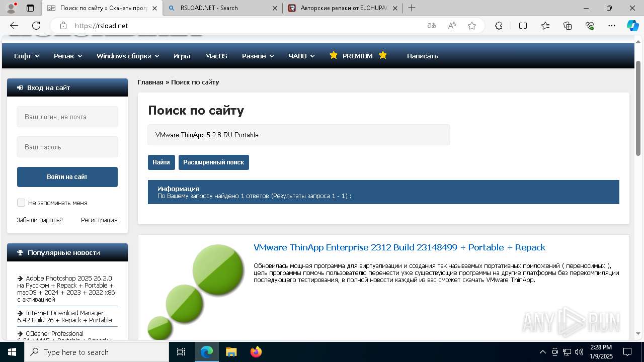Click the login field 'Ваш логин, не почта'

tap(67, 117)
